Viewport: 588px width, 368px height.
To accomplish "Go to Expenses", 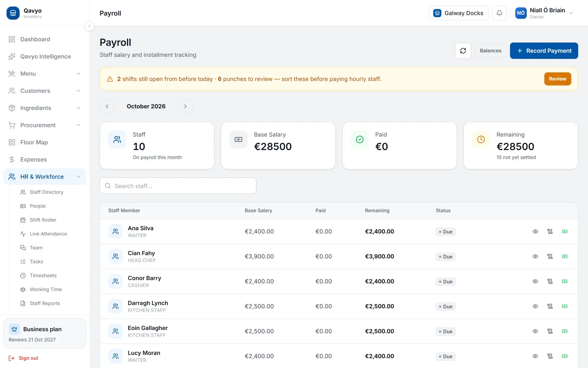I will pyautogui.click(x=45, y=159).
